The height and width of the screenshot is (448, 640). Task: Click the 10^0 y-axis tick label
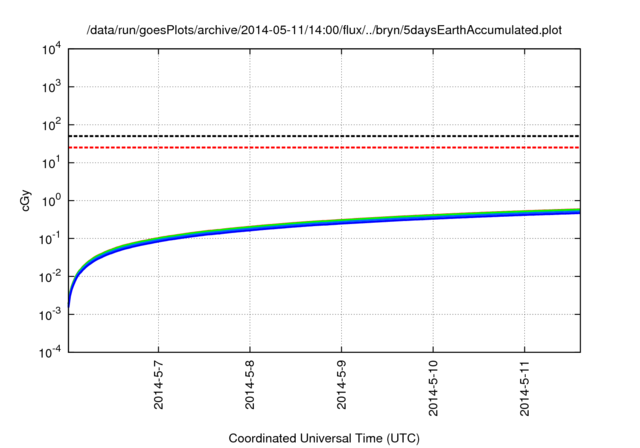[x=51, y=201]
